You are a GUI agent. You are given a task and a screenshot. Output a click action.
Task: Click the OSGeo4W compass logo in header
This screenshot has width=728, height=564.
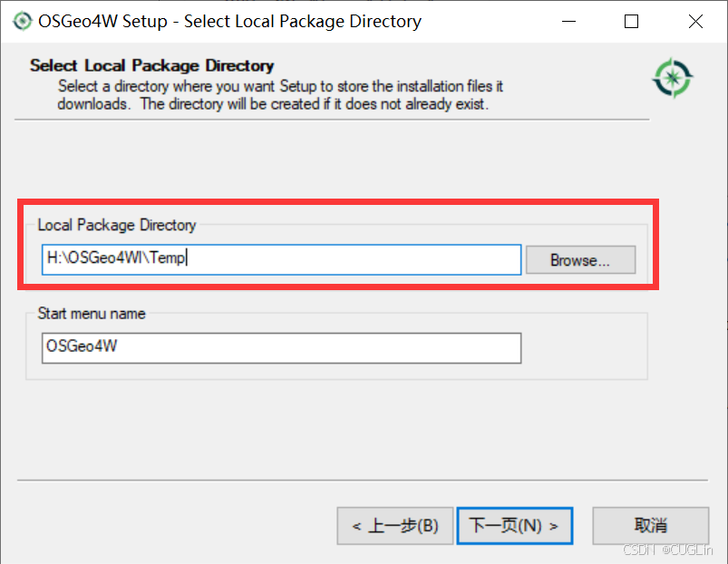point(673,78)
